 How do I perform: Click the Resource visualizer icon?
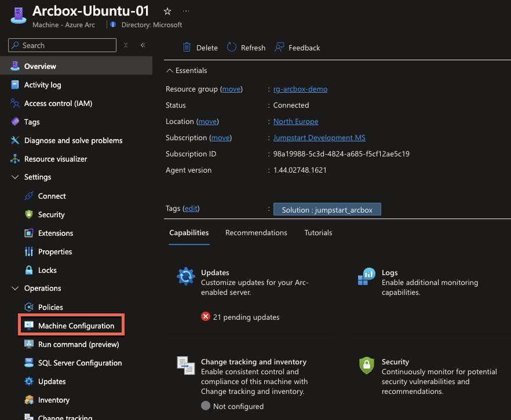(x=15, y=159)
